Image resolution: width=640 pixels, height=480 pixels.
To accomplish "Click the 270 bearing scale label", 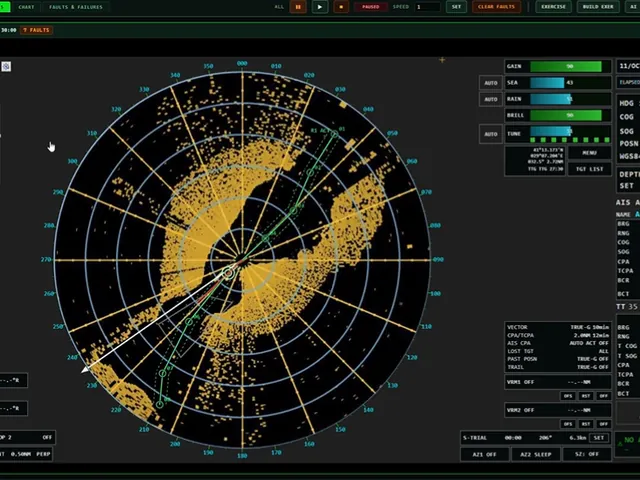I will coord(46,260).
